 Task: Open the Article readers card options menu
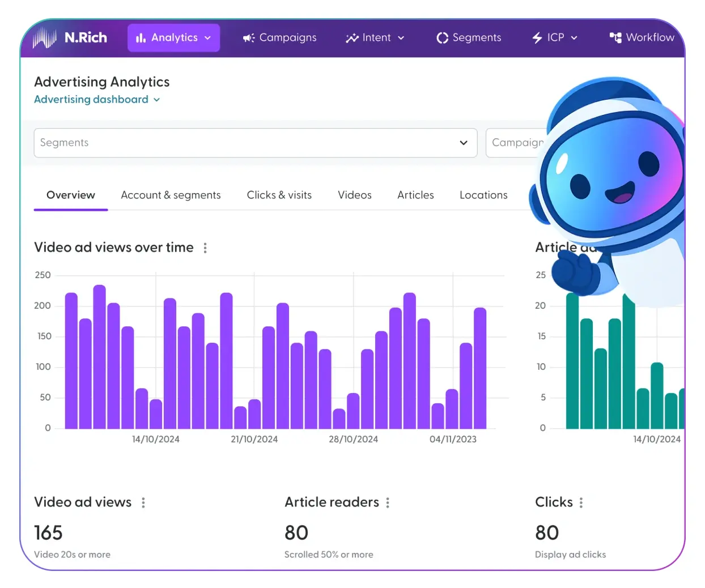coord(388,502)
